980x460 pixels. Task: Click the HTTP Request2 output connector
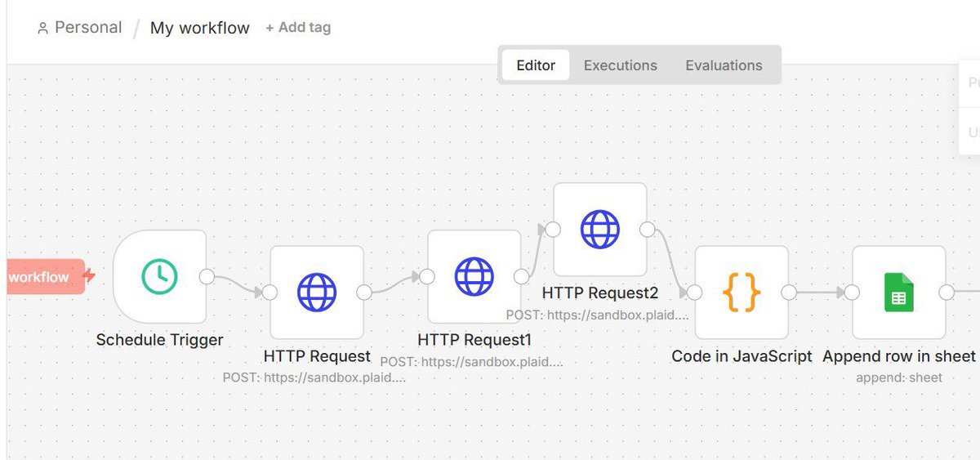pyautogui.click(x=648, y=230)
